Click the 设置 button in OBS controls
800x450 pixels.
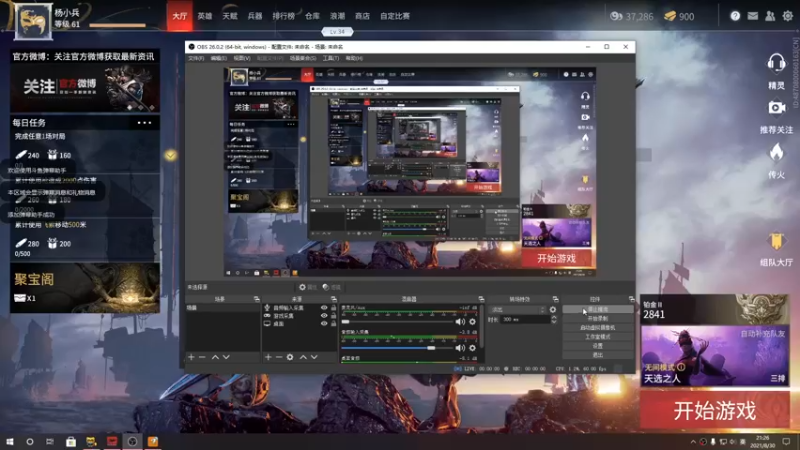click(x=598, y=346)
